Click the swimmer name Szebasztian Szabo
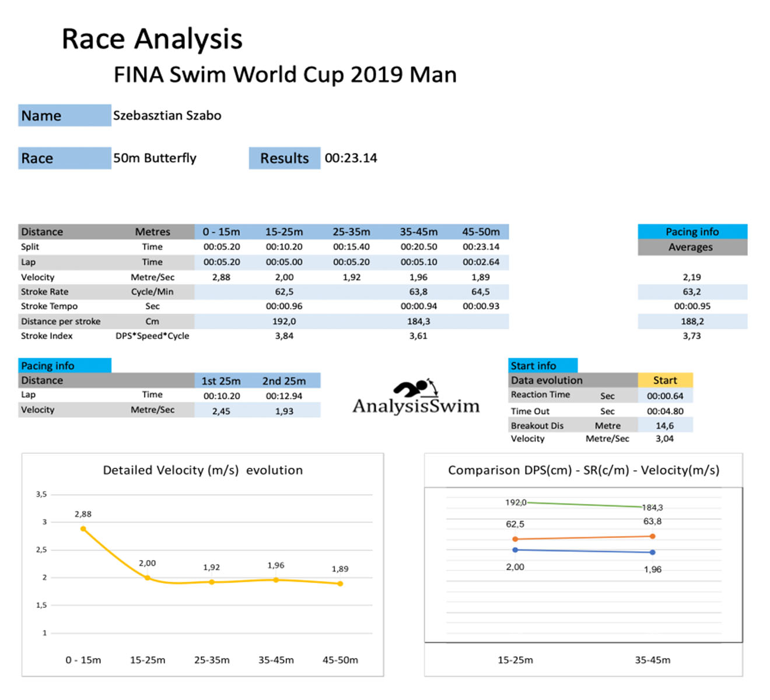This screenshot has width=770, height=700. 167,116
